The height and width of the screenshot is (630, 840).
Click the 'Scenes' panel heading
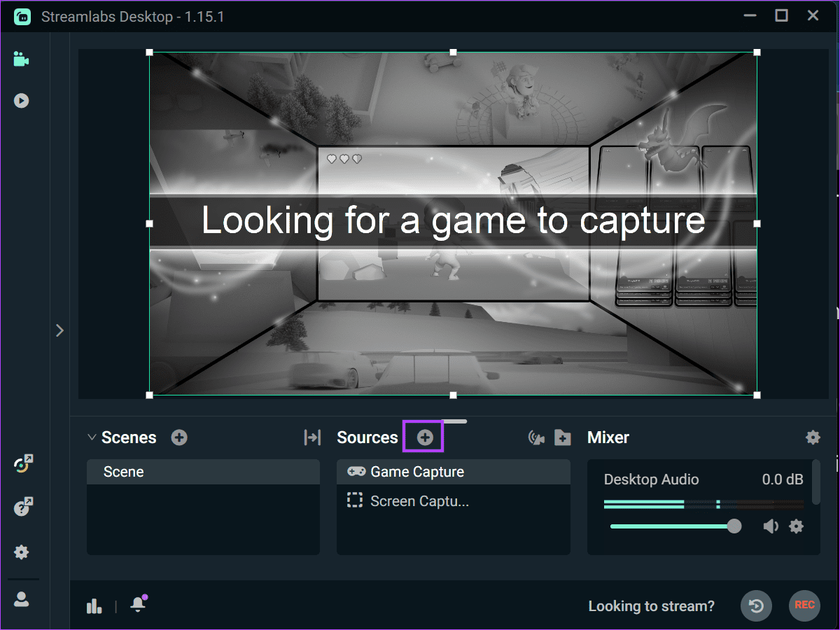pos(129,437)
